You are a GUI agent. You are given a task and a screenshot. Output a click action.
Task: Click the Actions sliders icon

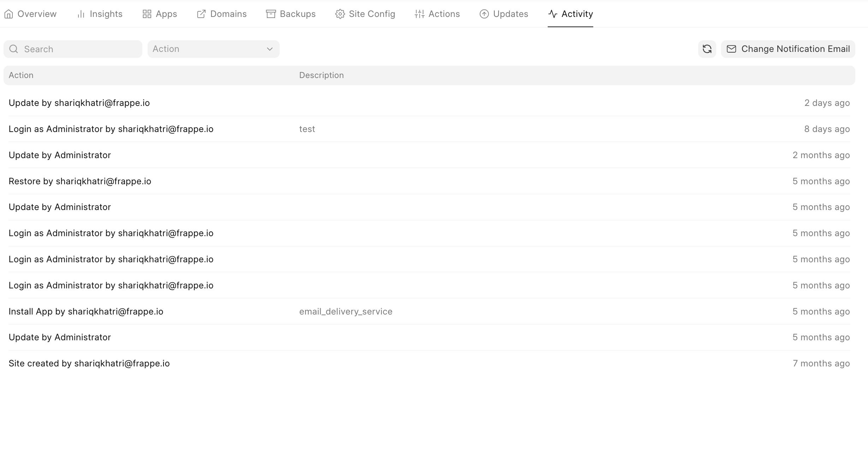click(x=420, y=14)
